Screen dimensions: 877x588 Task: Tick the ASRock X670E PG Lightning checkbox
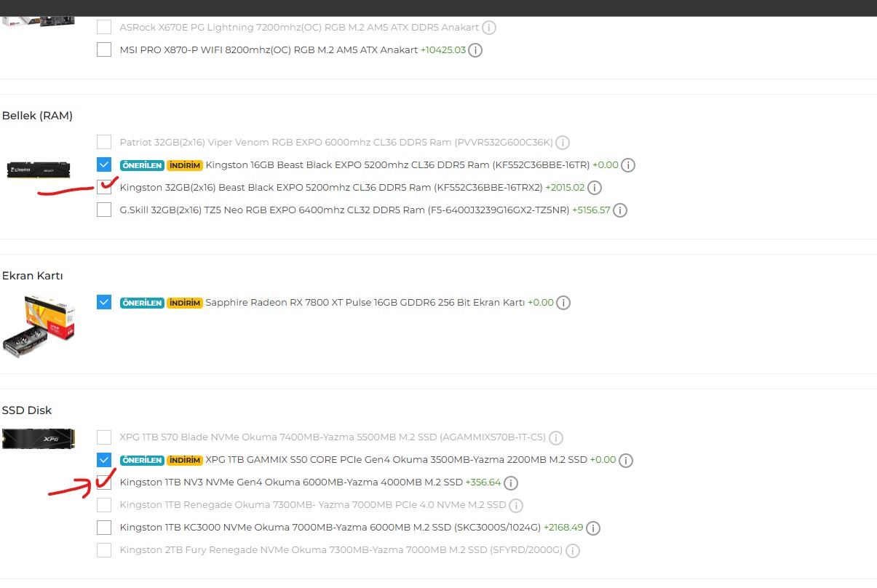[x=104, y=27]
